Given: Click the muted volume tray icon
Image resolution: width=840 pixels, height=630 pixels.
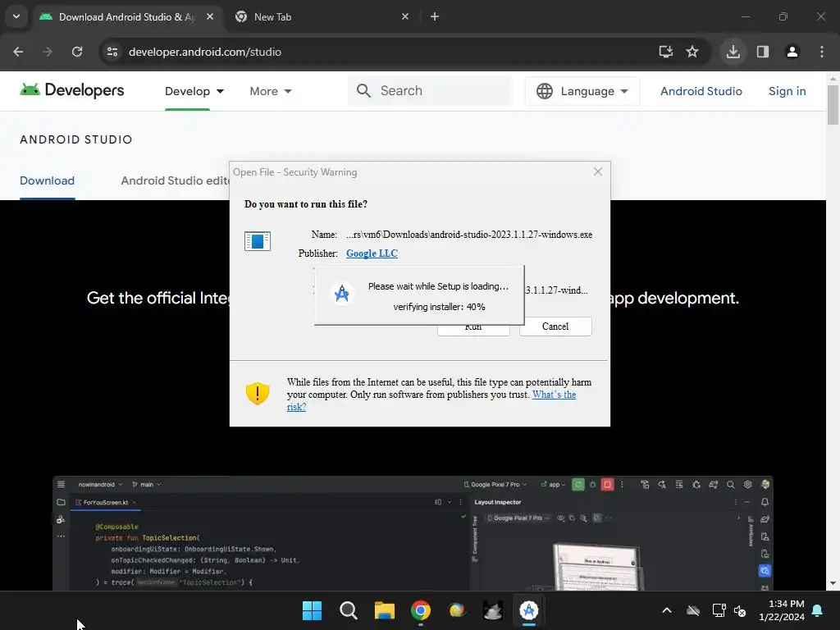Looking at the screenshot, I should [740, 610].
